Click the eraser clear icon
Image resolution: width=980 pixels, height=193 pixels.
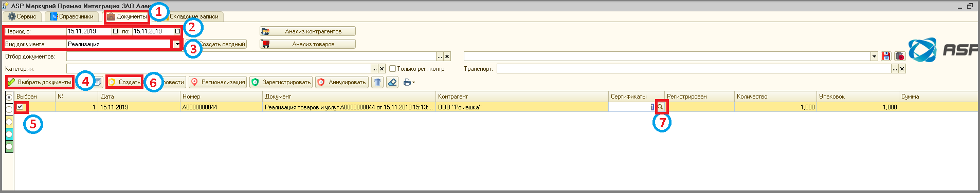click(x=392, y=82)
